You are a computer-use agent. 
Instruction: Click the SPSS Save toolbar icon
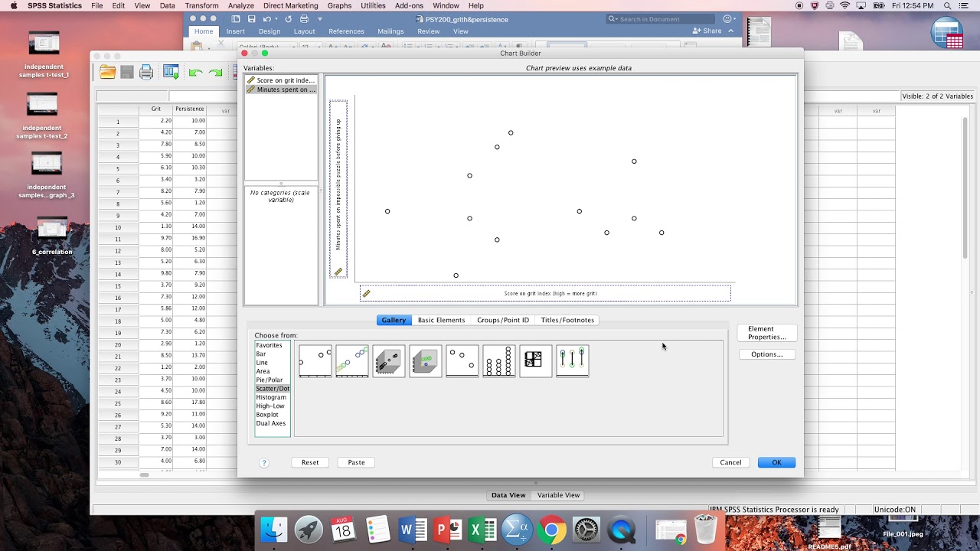click(x=127, y=73)
